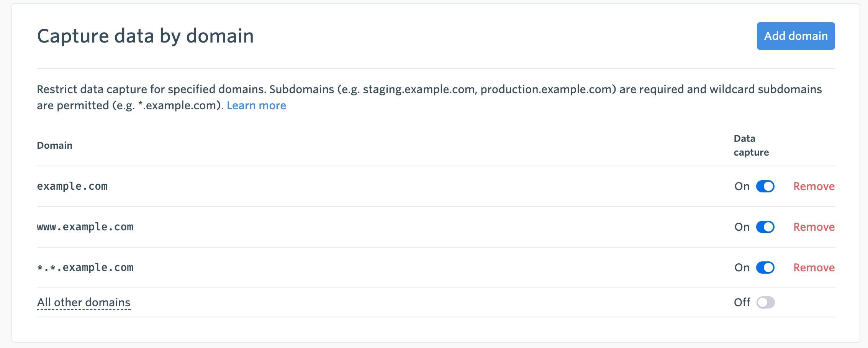868x348 pixels.
Task: Click the On label beside www.example.com
Action: 742,227
